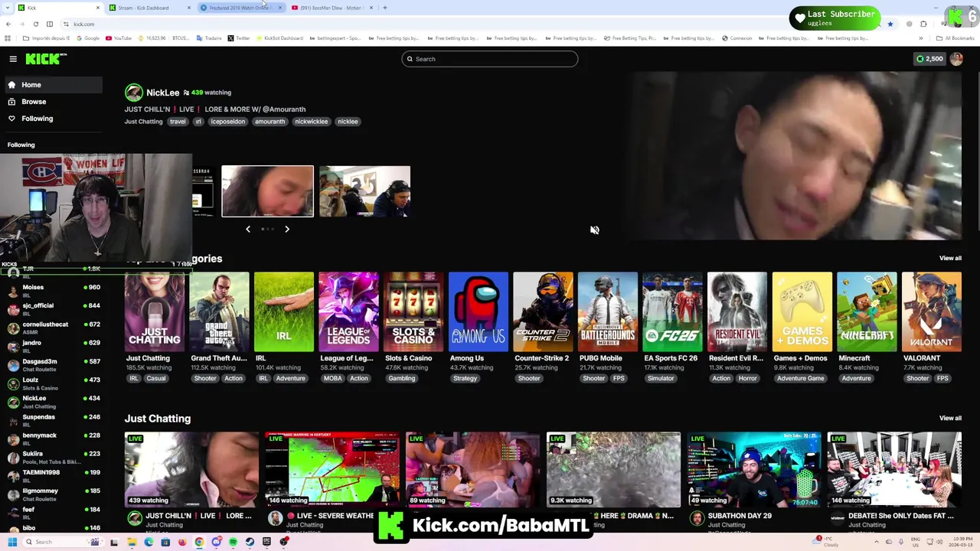Open the Just Chatting category card
Viewport: 980px width, 551px height.
click(155, 312)
